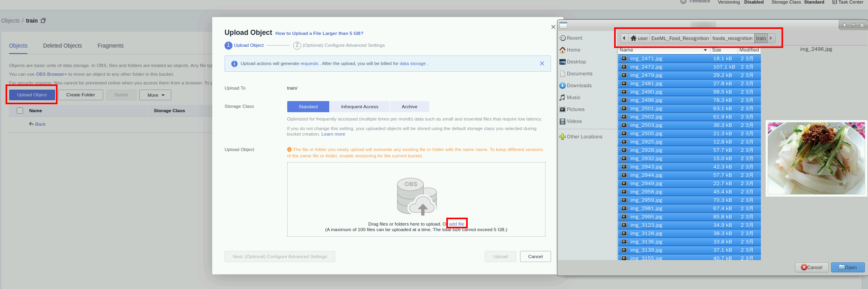Click the add file link
The width and height of the screenshot is (868, 289).
(x=456, y=224)
